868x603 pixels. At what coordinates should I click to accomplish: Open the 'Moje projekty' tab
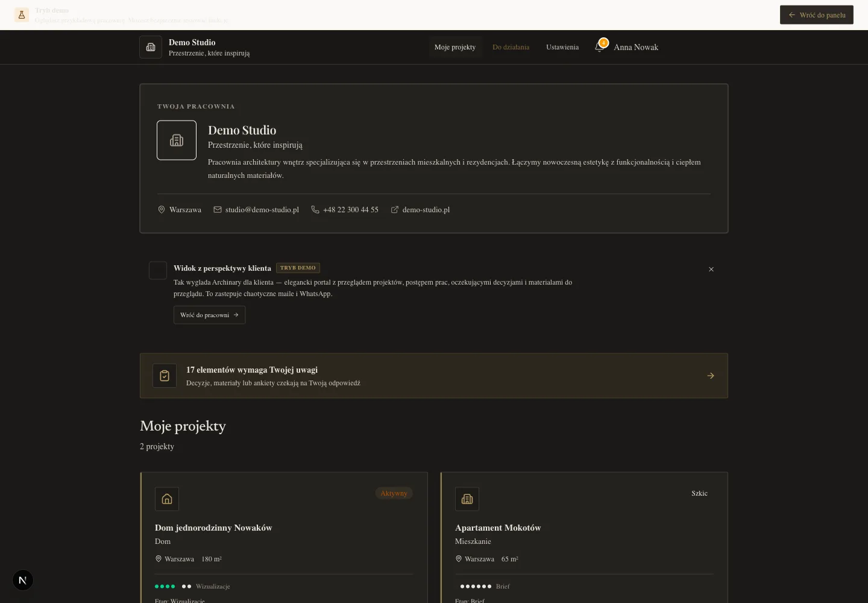pos(455,47)
